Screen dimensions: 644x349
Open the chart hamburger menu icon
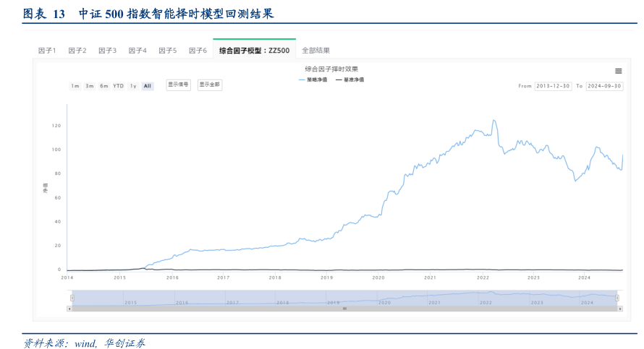[x=618, y=71]
